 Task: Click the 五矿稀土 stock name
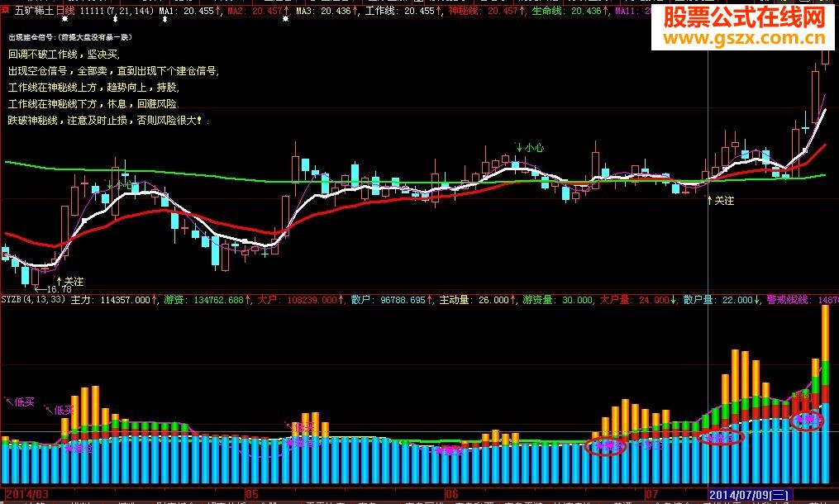coord(34,11)
